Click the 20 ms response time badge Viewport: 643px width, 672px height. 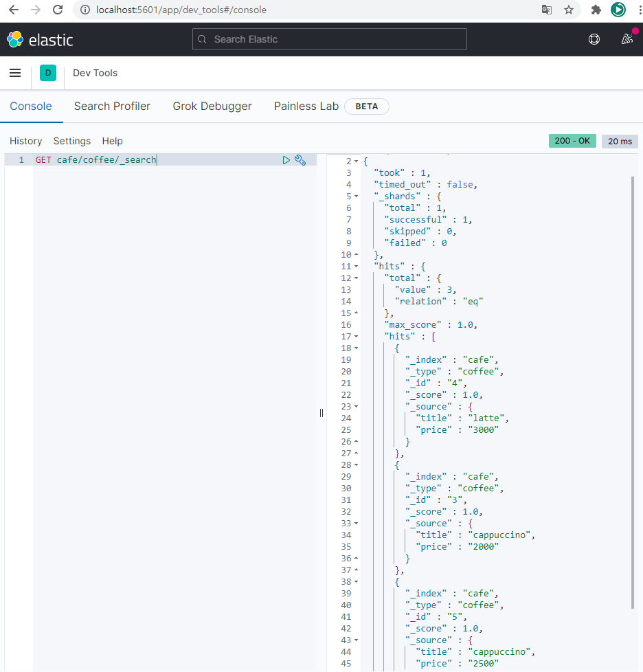[x=620, y=142]
